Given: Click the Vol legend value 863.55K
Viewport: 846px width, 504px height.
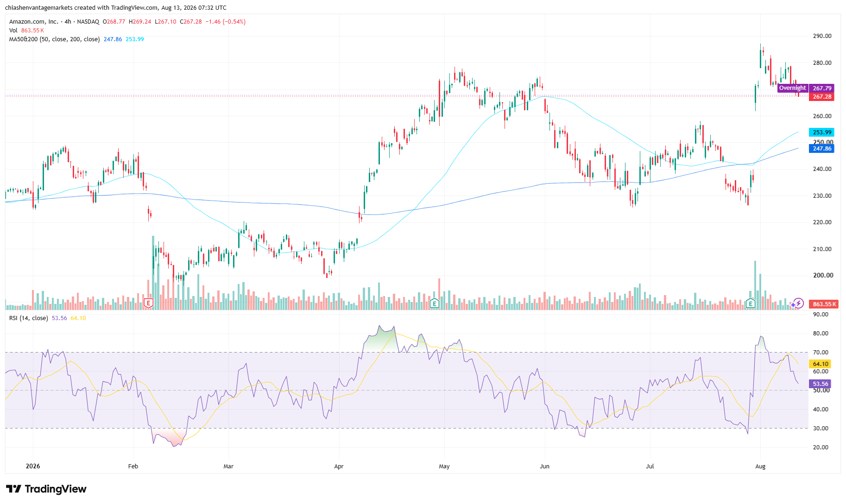Looking at the screenshot, I should 32,31.
